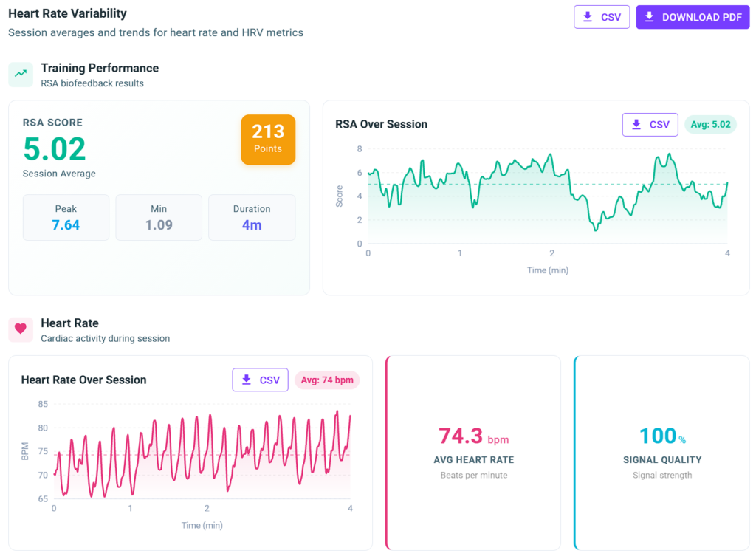
Task: Click the AVG HEART RATE label
Action: tap(473, 460)
